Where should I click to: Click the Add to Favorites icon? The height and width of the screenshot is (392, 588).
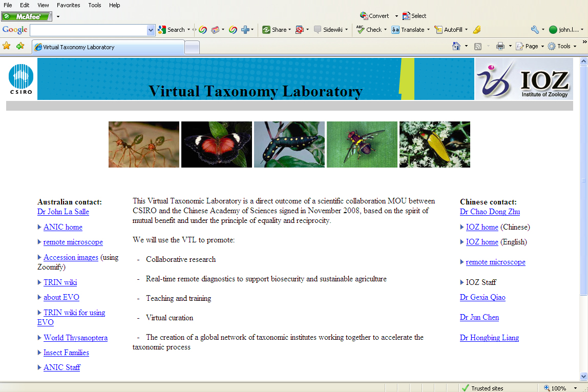(20, 46)
